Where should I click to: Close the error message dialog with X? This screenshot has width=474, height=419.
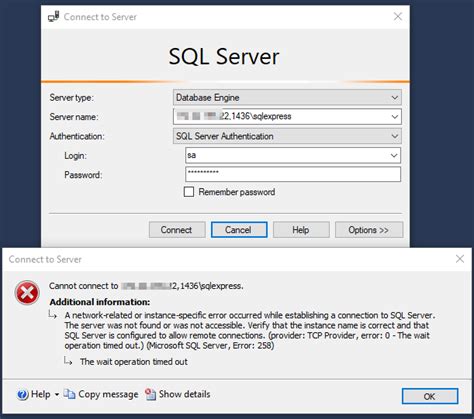tap(460, 259)
